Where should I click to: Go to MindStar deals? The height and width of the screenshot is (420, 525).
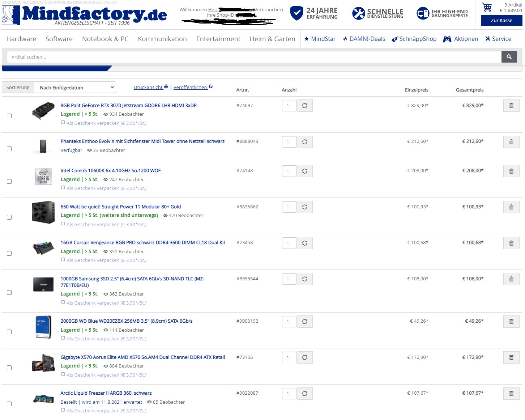(x=320, y=39)
